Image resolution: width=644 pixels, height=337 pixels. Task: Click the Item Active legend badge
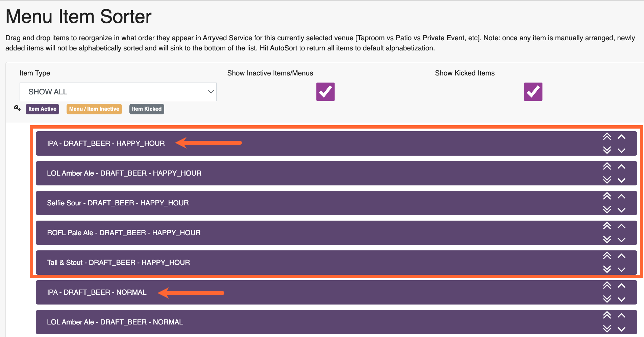[42, 109]
